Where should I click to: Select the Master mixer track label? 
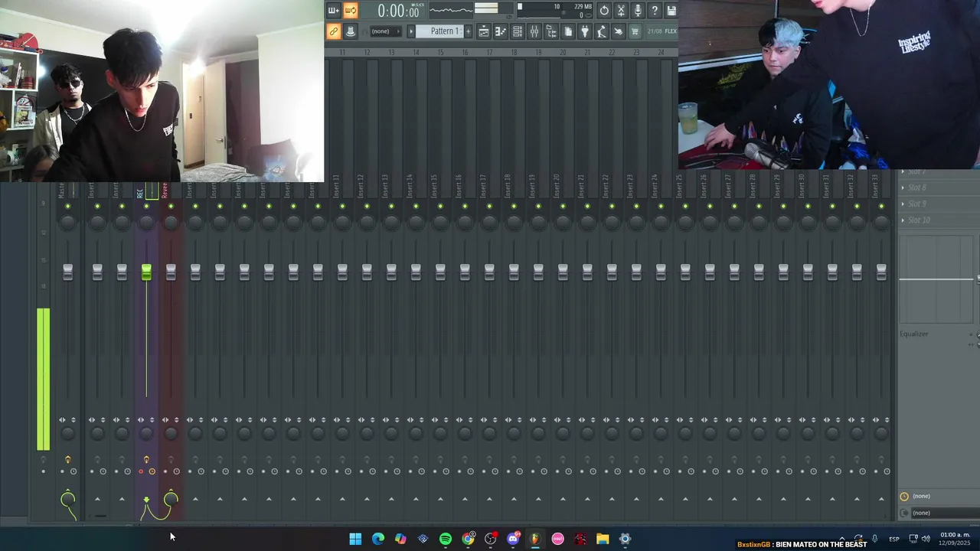point(62,191)
